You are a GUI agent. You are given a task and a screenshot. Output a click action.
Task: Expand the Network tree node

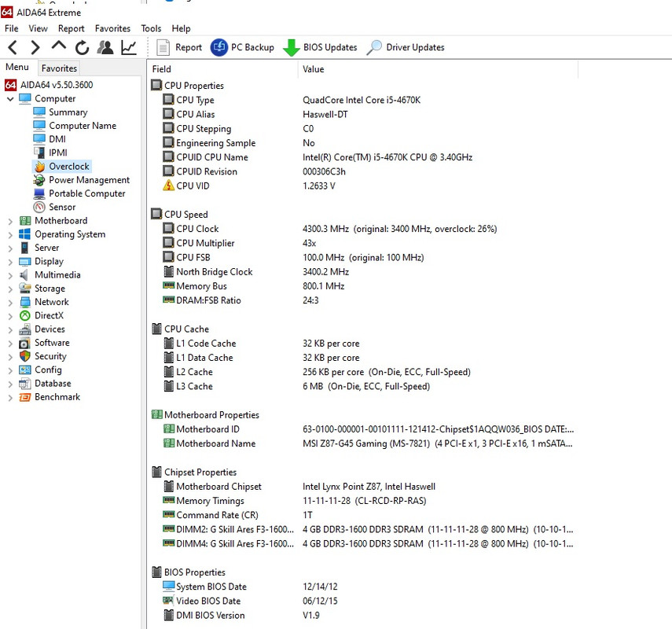tap(10, 303)
